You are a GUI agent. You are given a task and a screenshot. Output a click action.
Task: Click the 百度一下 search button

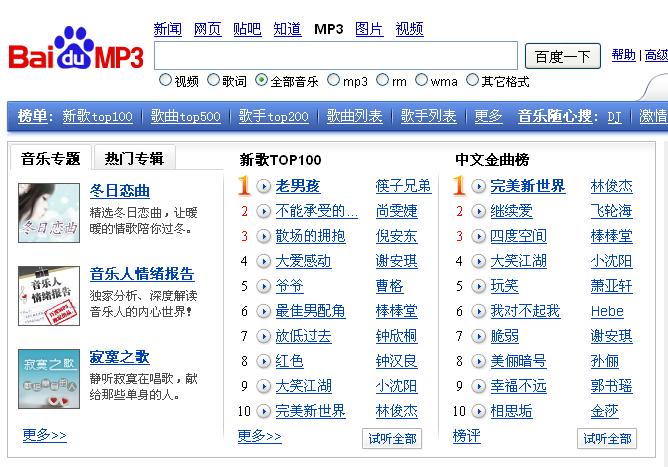[563, 56]
